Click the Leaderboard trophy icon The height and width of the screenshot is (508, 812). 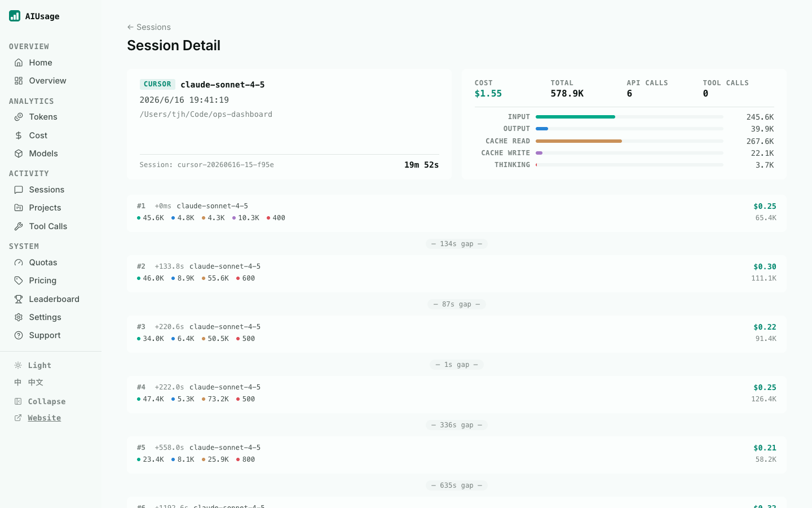pyautogui.click(x=19, y=299)
